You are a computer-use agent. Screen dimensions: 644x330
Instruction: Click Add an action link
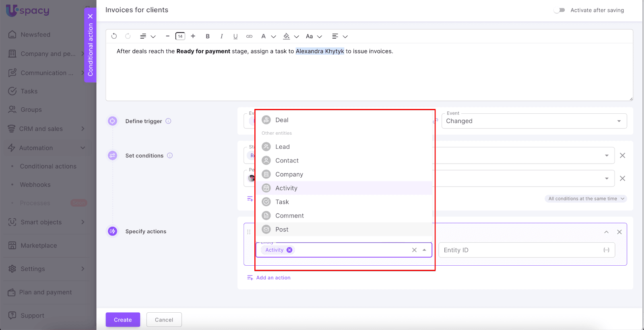[273, 278]
